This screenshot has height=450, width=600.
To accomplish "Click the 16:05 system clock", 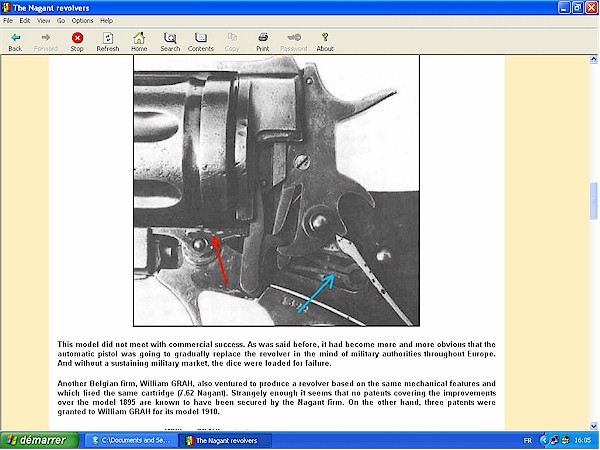I will click(583, 441).
